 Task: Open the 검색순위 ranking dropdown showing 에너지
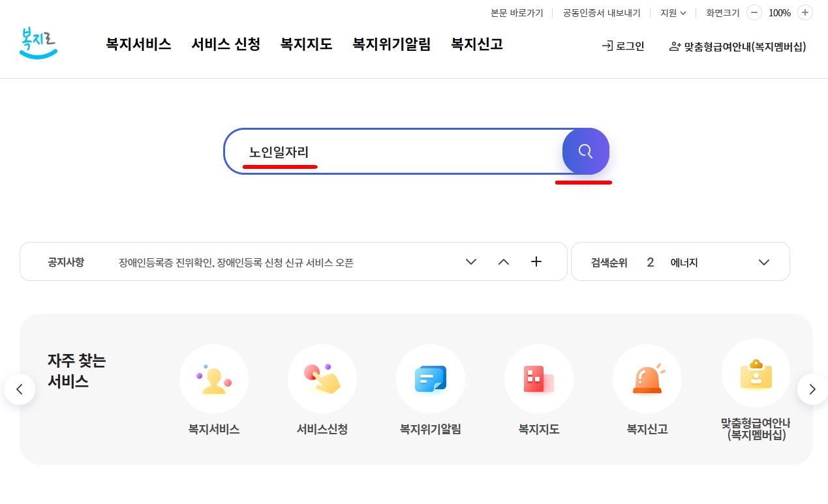click(x=763, y=261)
